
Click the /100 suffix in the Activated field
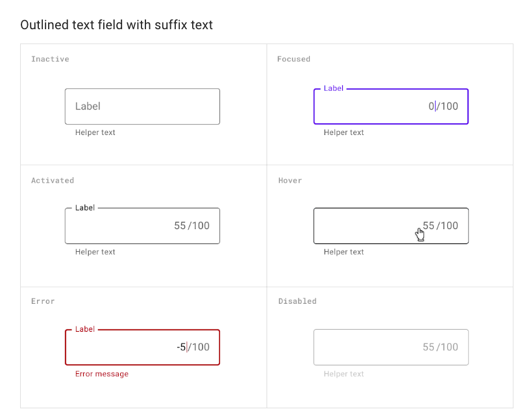pos(198,225)
